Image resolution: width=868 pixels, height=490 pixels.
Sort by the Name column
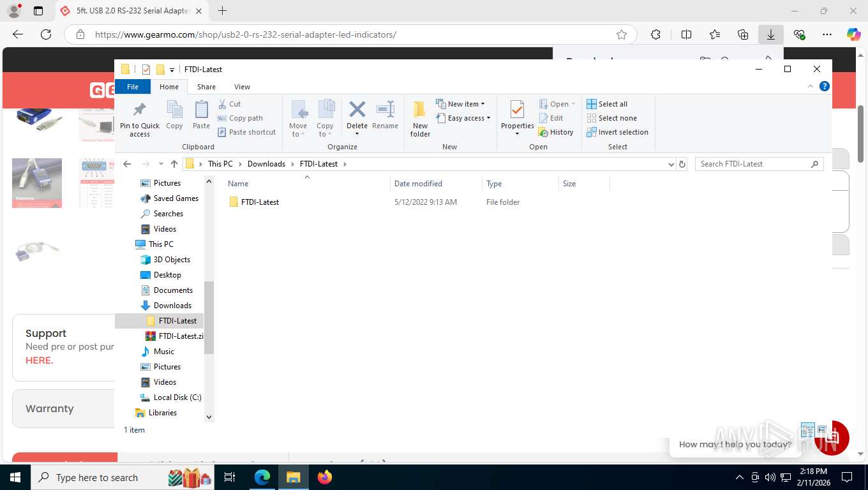(x=306, y=184)
